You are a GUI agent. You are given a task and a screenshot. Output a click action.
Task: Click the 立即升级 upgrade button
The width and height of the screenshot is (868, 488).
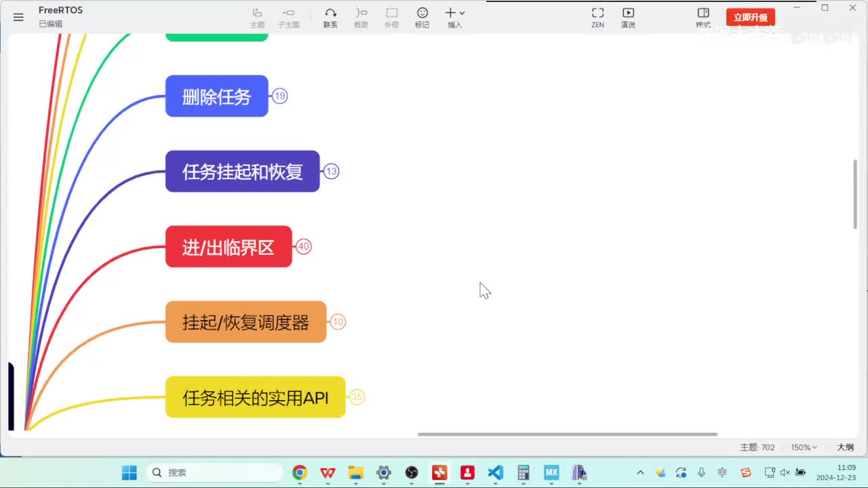tap(751, 18)
